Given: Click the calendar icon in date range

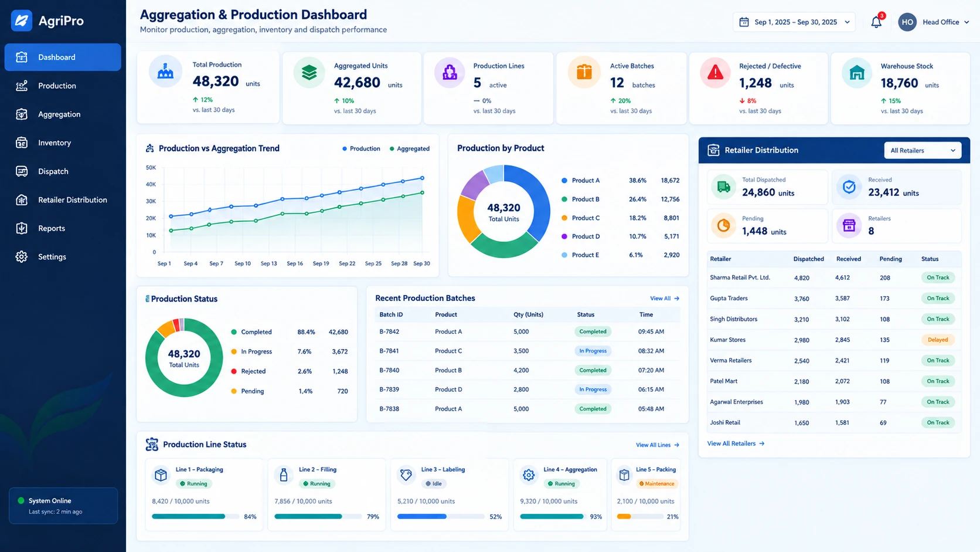Looking at the screenshot, I should (x=744, y=22).
